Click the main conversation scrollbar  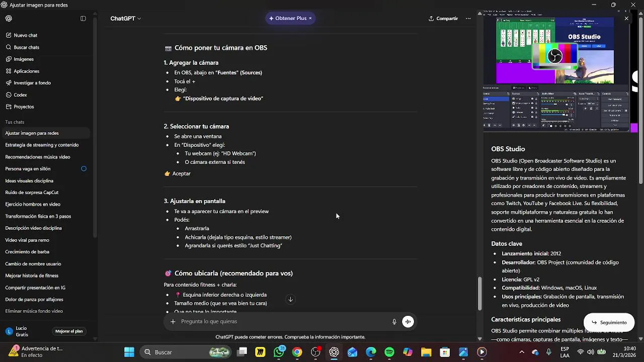[479, 294]
